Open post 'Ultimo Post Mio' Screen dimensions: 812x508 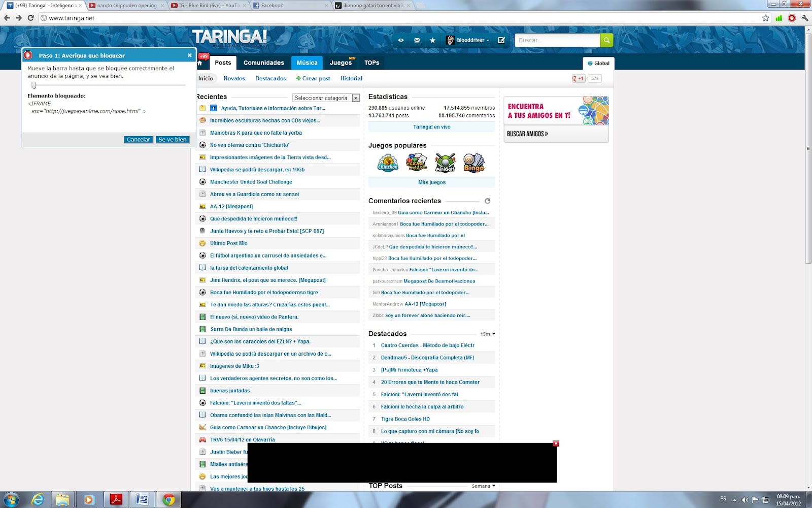coord(229,243)
